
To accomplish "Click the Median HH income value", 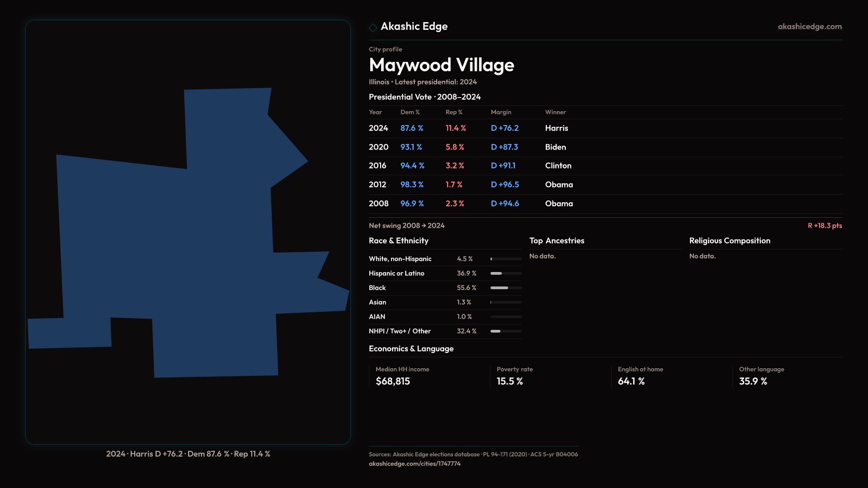I will (392, 381).
